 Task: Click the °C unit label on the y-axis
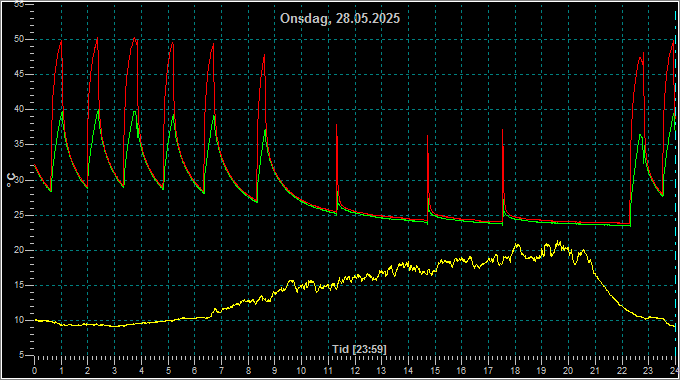[x=12, y=180]
